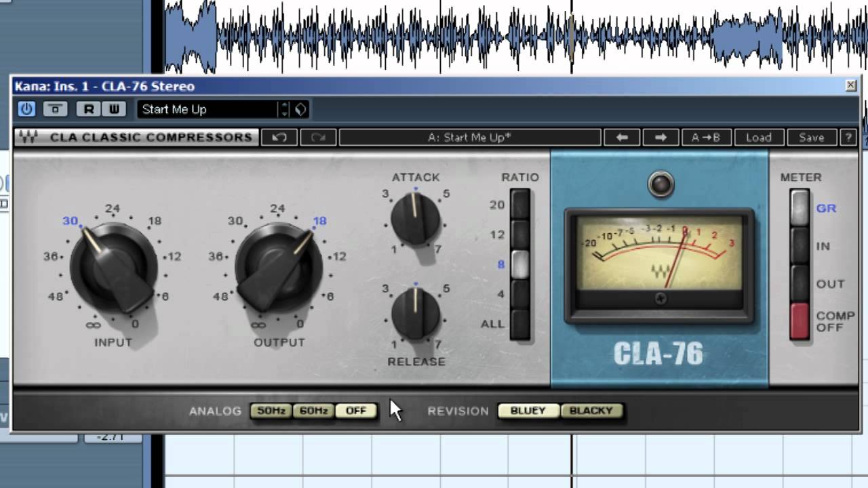This screenshot has height=488, width=868.
Task: Enable Write automation (W) button
Action: (114, 109)
